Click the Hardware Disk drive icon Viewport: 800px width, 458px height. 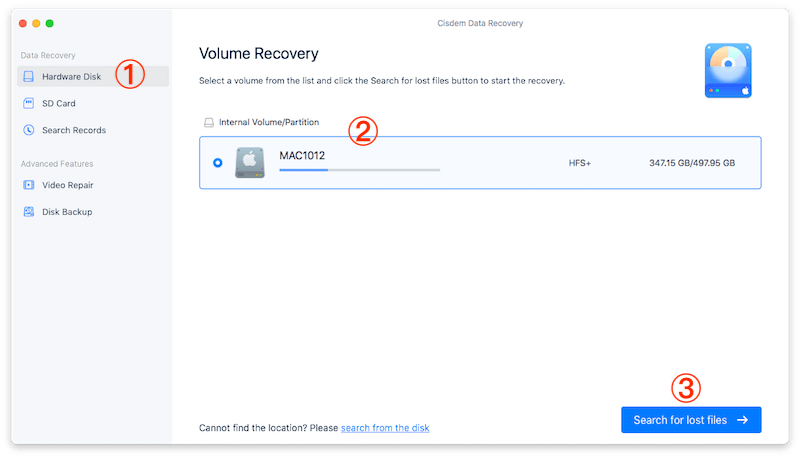(29, 76)
